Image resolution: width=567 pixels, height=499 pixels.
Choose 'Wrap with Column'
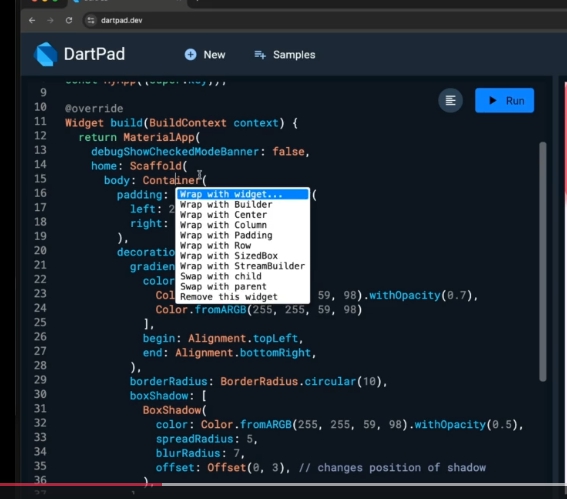point(242,225)
